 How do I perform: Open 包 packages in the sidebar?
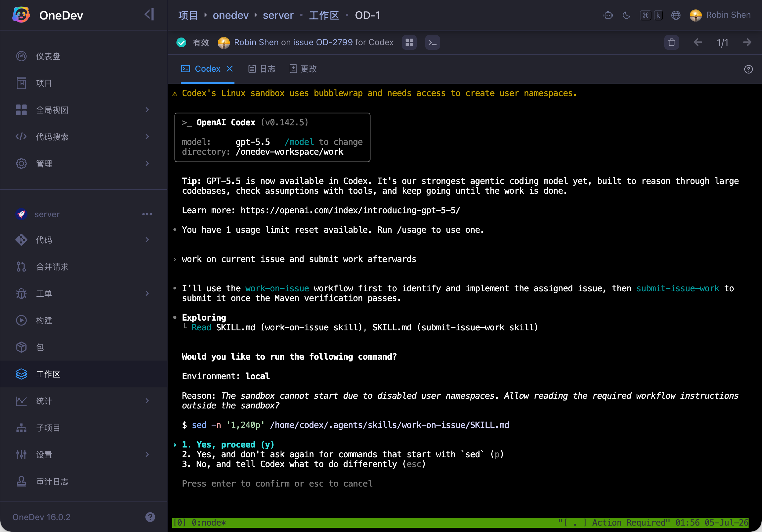[84, 347]
